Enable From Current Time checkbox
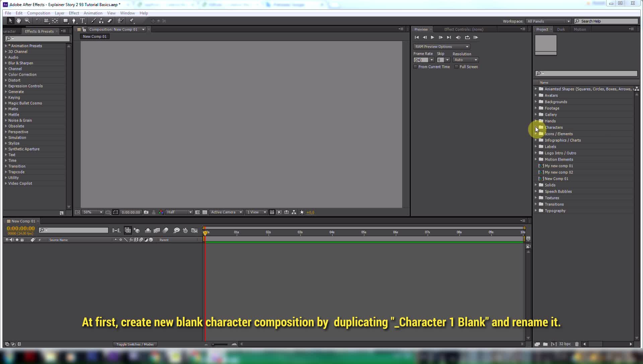The width and height of the screenshot is (643, 364). [x=416, y=67]
